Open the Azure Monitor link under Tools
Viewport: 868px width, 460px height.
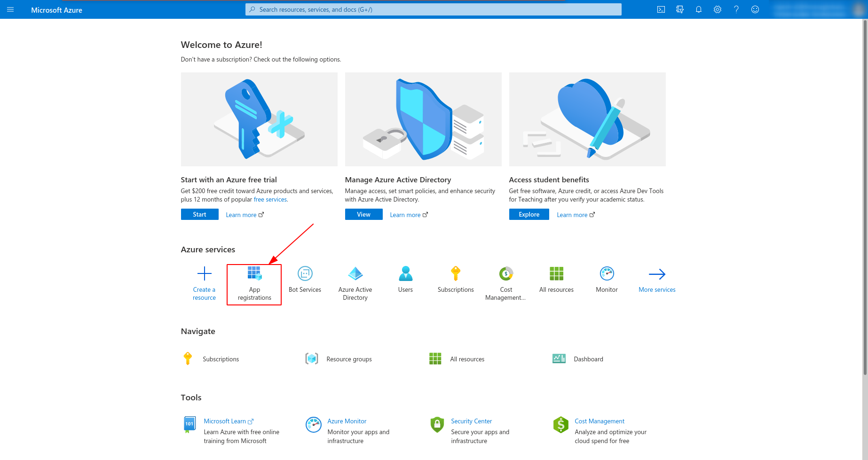click(347, 421)
